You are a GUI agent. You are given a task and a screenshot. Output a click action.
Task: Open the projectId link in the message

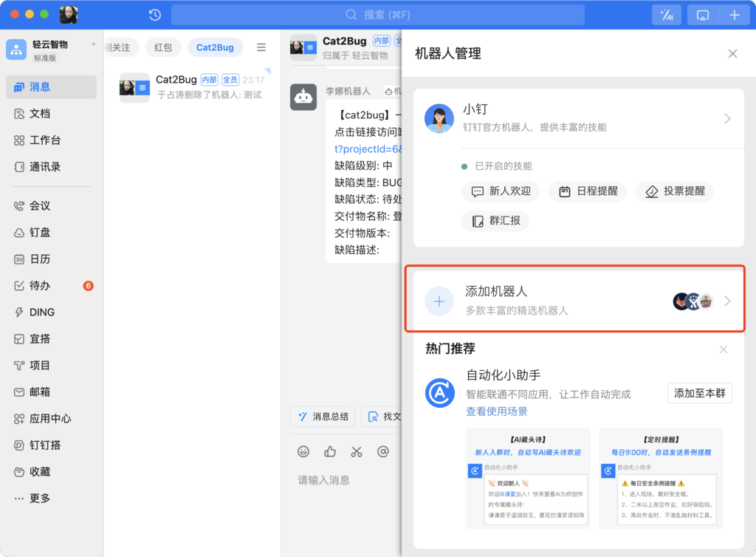[x=368, y=149]
